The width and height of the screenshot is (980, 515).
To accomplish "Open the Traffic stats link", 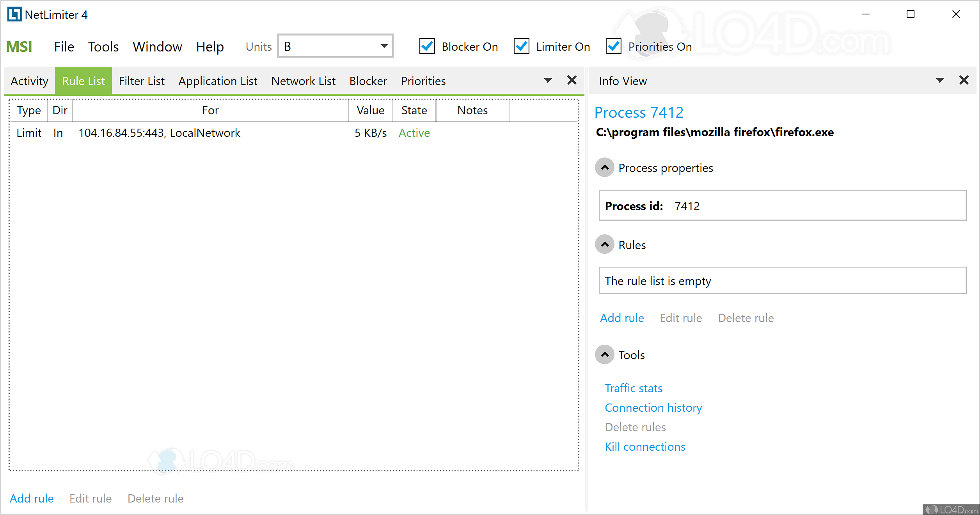I will 634,388.
